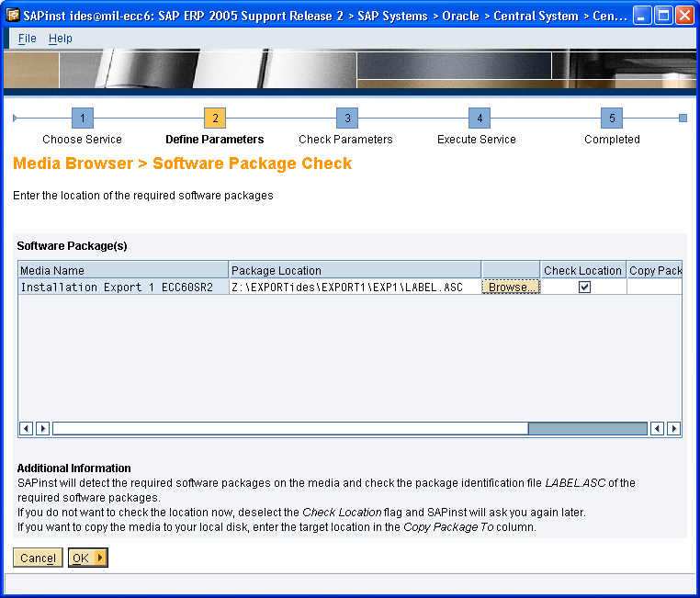Viewport: 700px width, 598px height.
Task: Click the leftmost scroll arrow of the table
Action: (x=26, y=429)
